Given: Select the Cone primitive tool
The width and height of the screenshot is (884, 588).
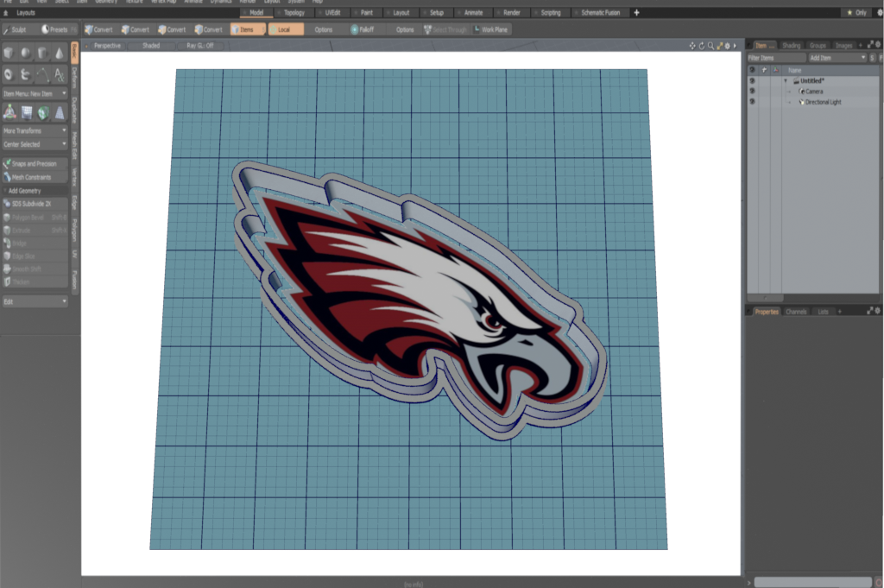Looking at the screenshot, I should pyautogui.click(x=59, y=54).
